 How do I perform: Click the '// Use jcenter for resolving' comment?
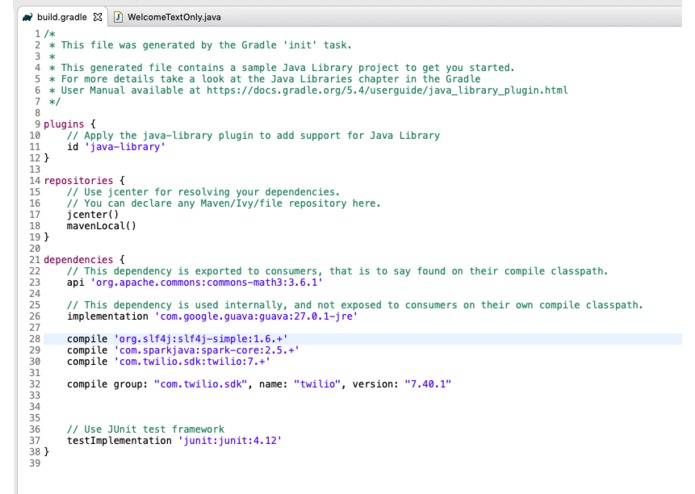(x=203, y=192)
